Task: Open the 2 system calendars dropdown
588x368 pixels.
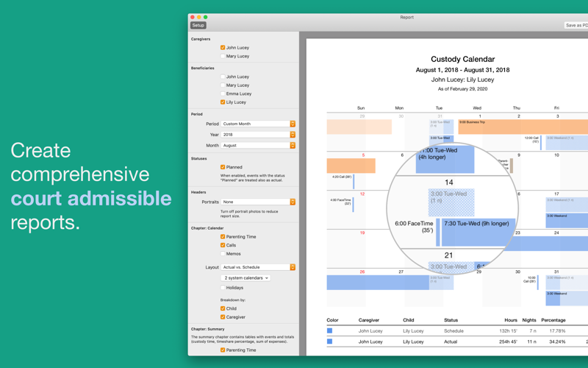Action: tap(245, 278)
